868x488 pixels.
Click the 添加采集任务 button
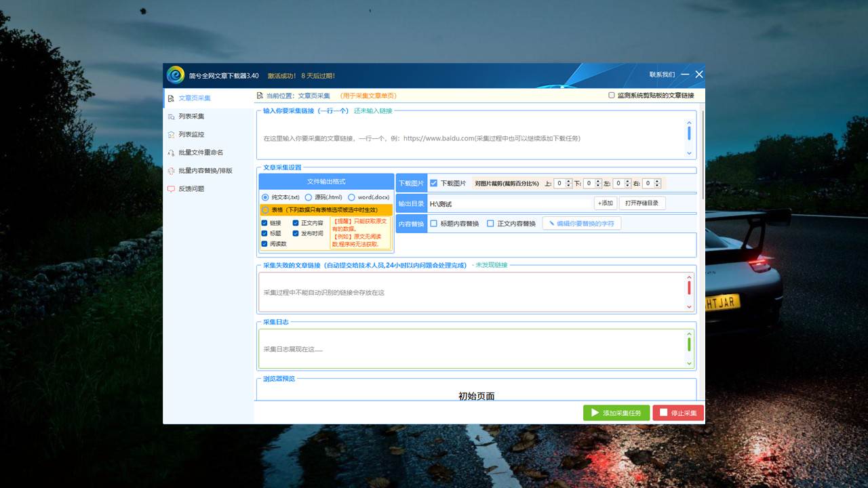(x=616, y=413)
